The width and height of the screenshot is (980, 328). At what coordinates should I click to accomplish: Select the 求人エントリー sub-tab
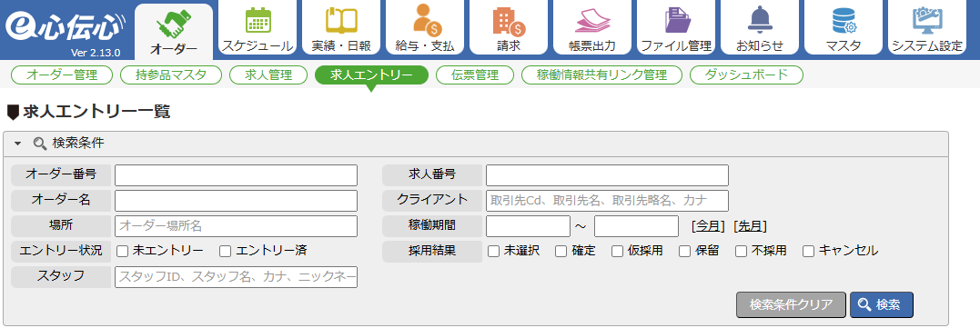(x=371, y=75)
